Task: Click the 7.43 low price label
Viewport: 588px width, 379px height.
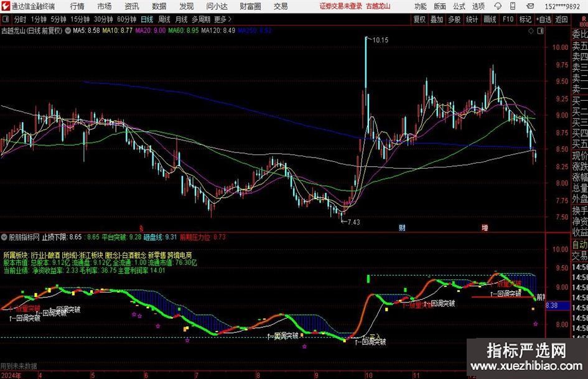Action: [353, 222]
